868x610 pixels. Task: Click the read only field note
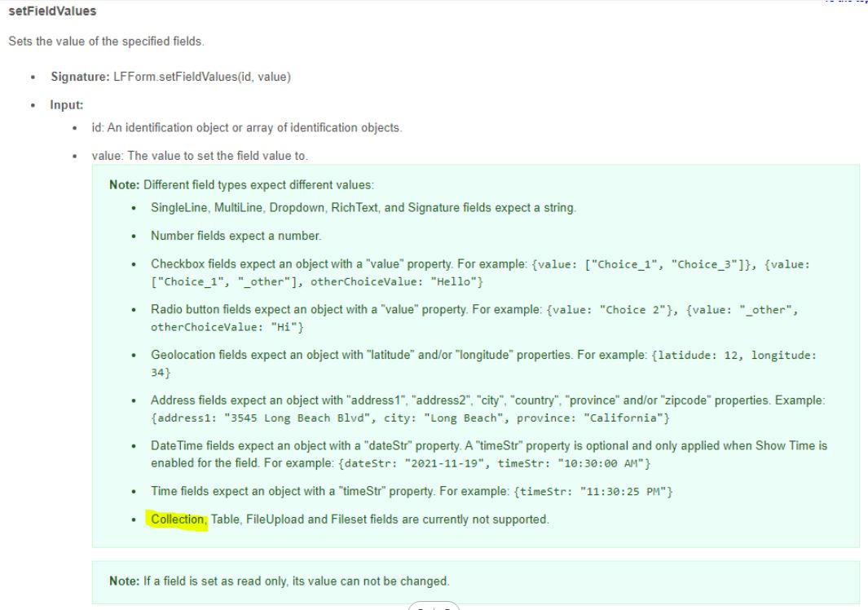[x=279, y=581]
